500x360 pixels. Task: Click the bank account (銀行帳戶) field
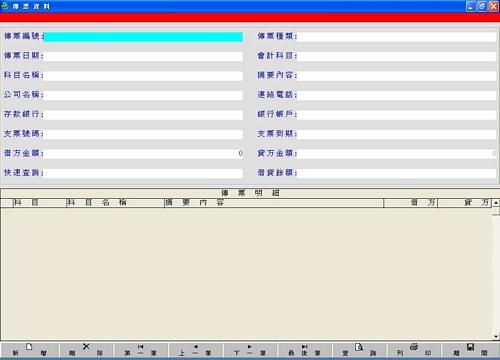coord(396,115)
